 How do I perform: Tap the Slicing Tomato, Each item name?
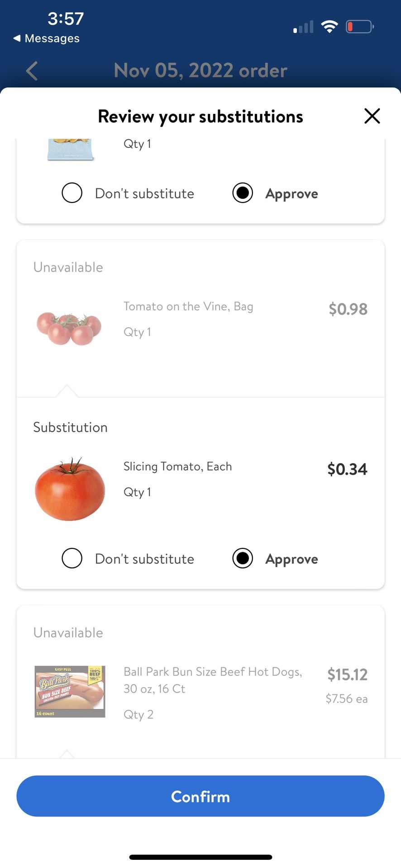pos(177,467)
